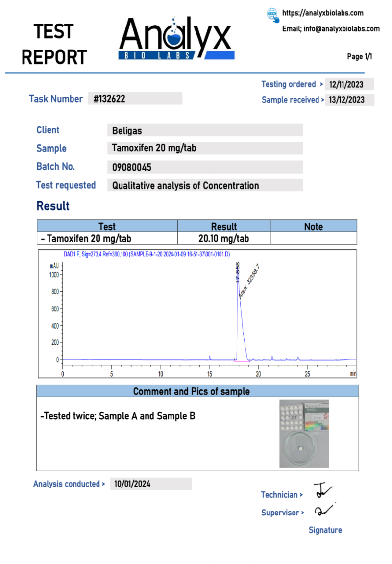This screenshot has height=564, width=392.
Task: Click the Page 1/1 indicator
Action: [x=359, y=57]
